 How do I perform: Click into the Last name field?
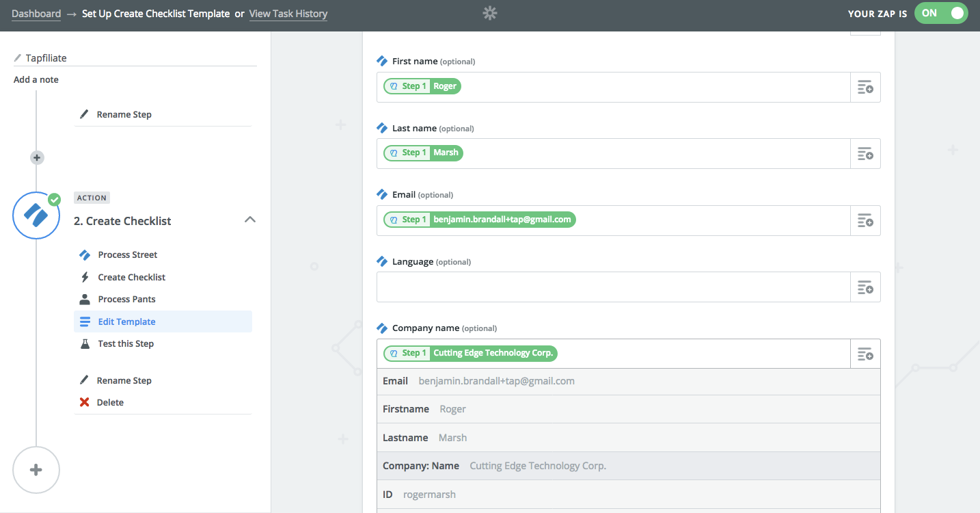pos(613,153)
